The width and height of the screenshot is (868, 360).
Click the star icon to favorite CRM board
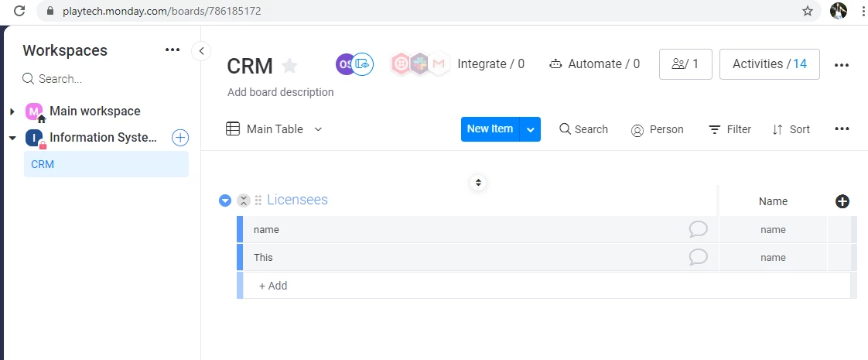(x=289, y=66)
